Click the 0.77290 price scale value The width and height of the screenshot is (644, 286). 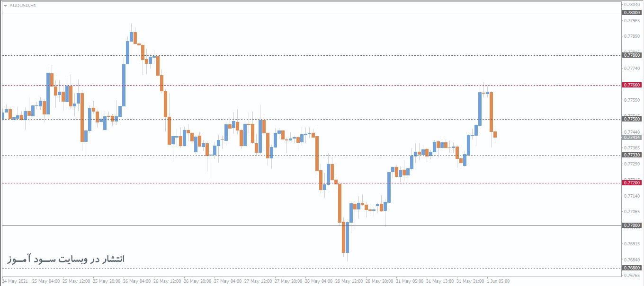tap(633, 164)
